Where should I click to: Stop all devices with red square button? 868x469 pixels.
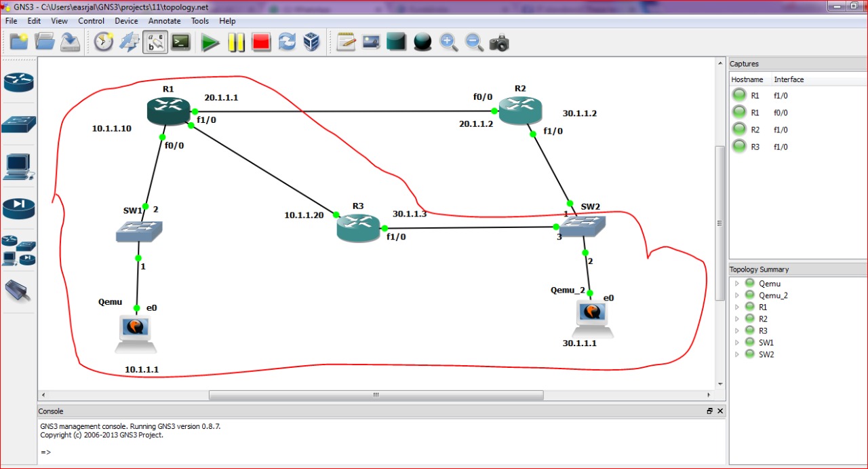point(261,43)
